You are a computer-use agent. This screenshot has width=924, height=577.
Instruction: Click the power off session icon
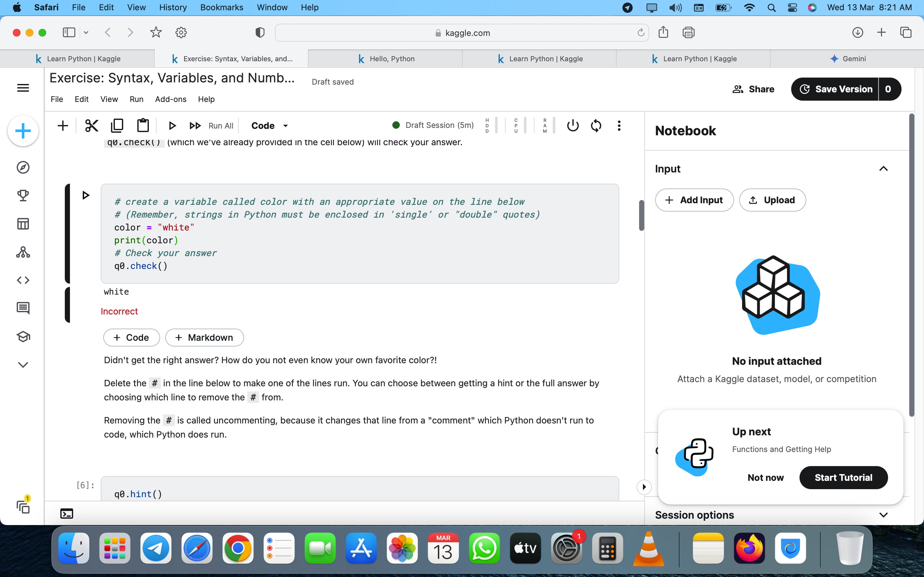(x=573, y=126)
